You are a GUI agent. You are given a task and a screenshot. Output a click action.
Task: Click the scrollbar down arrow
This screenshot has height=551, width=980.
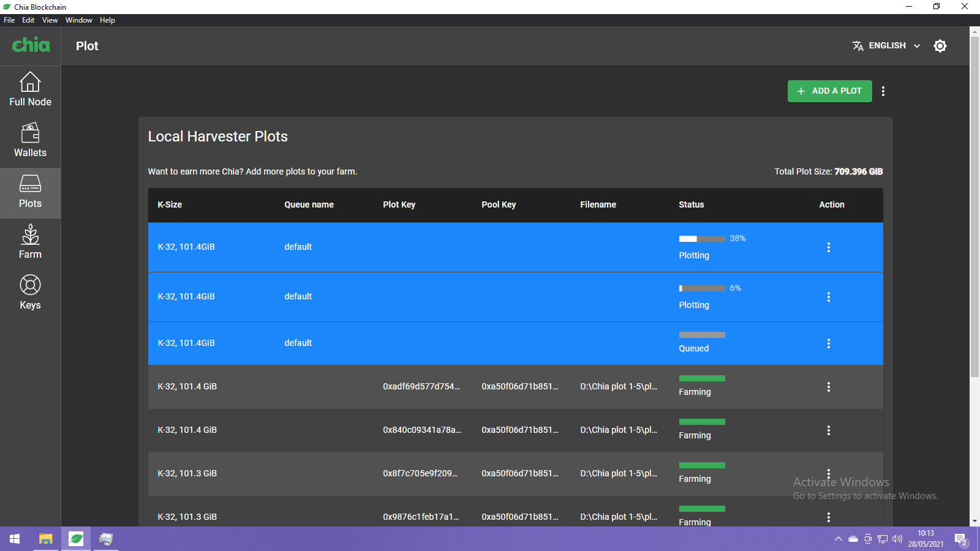[974, 521]
